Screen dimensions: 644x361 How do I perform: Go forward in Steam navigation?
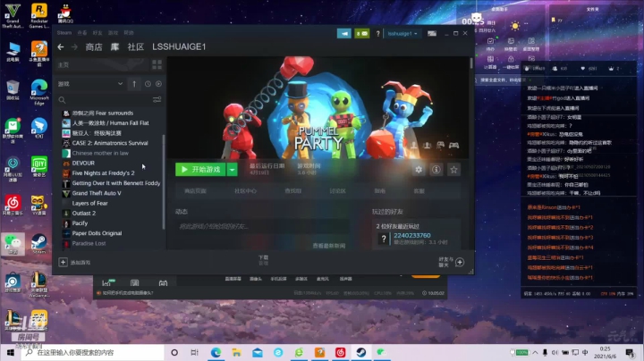coord(74,47)
